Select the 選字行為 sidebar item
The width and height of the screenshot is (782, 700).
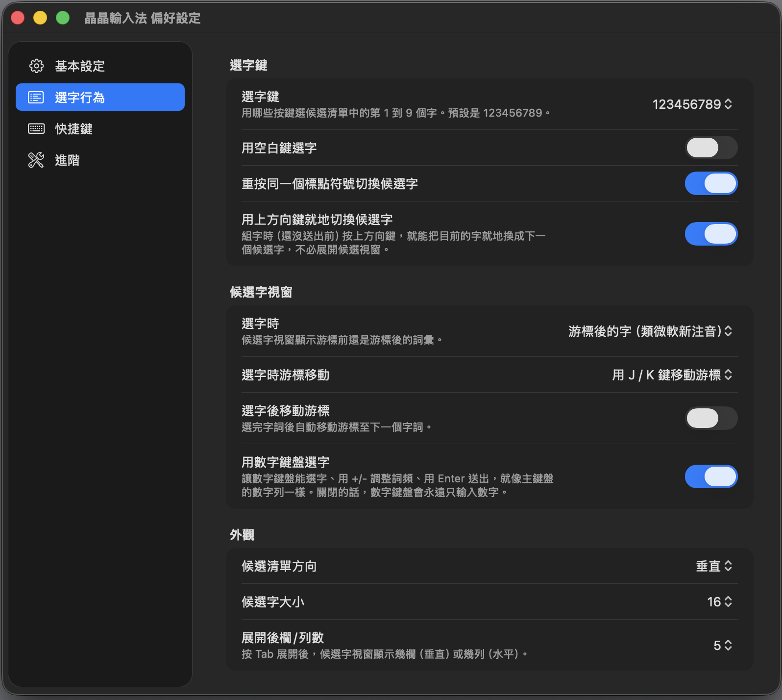(100, 97)
